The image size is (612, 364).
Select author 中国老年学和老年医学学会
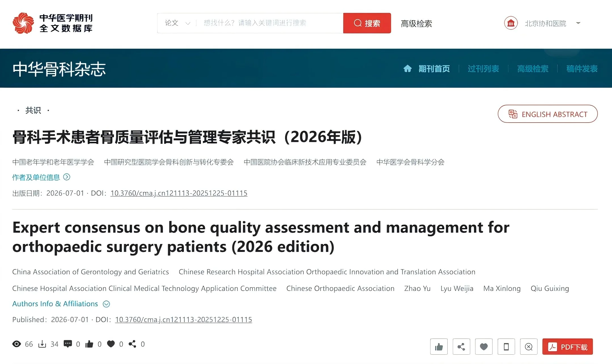pyautogui.click(x=53, y=162)
